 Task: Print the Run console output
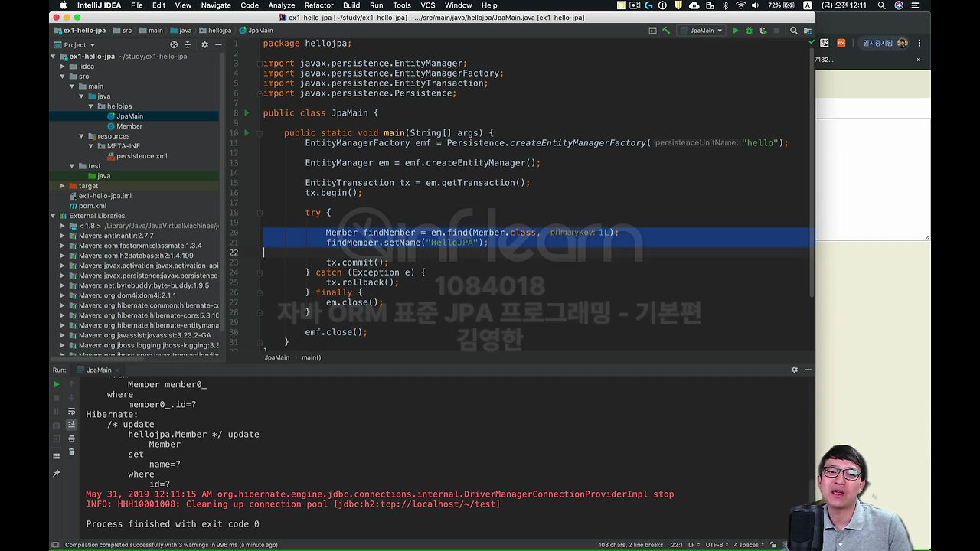[71, 439]
